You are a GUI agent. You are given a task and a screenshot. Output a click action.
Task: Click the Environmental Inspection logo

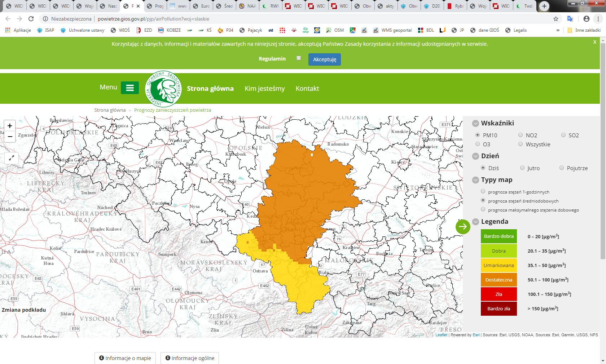(x=163, y=89)
